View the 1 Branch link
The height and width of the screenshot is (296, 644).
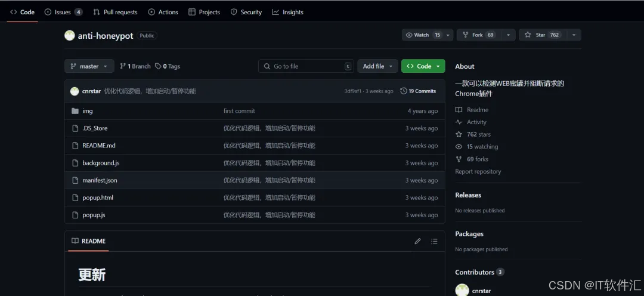pyautogui.click(x=135, y=66)
